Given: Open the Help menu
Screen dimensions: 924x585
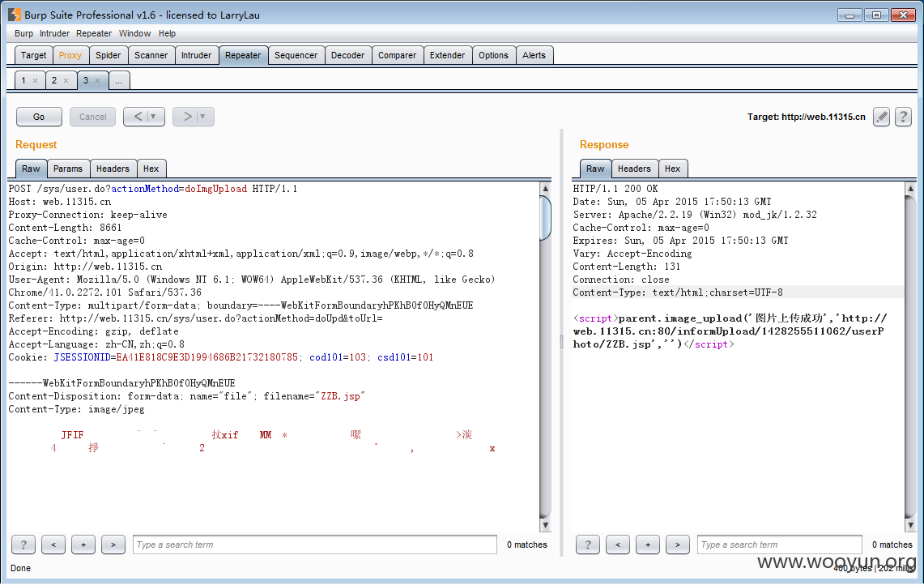Looking at the screenshot, I should tap(167, 33).
